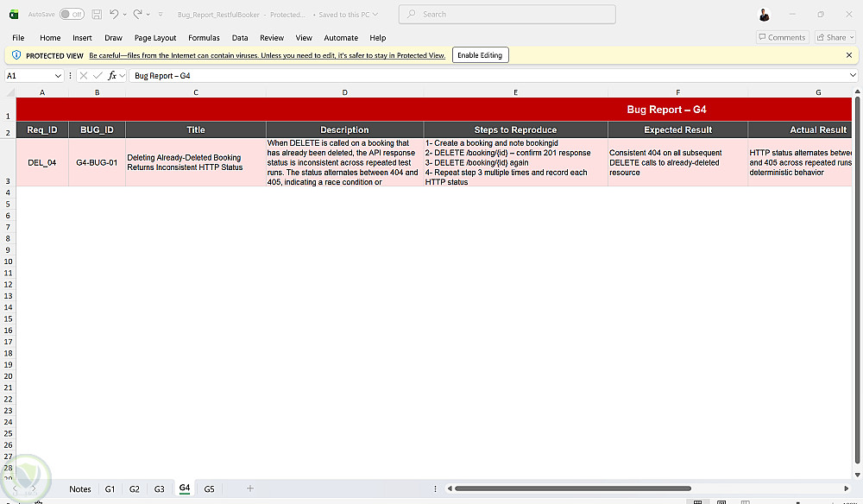Open the File menu
This screenshot has height=504, width=863.
[18, 37]
